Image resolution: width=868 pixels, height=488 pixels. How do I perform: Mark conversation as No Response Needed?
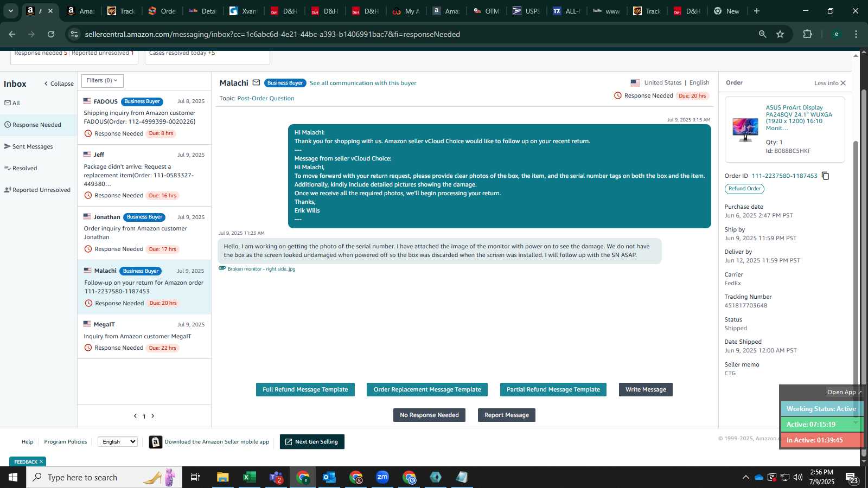pos(429,415)
